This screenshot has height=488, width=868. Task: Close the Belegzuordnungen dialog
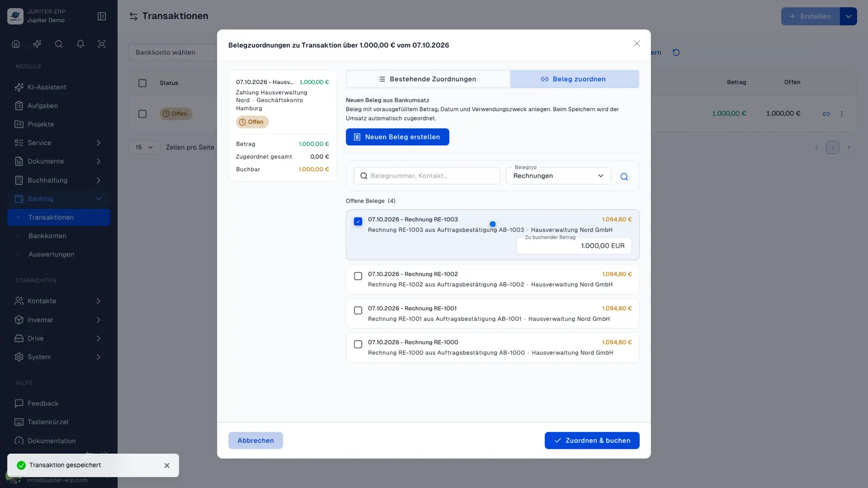(x=637, y=43)
